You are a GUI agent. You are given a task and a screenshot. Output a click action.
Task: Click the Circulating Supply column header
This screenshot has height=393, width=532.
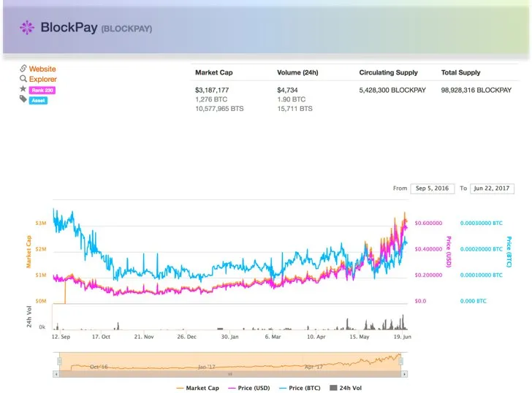[x=389, y=72]
